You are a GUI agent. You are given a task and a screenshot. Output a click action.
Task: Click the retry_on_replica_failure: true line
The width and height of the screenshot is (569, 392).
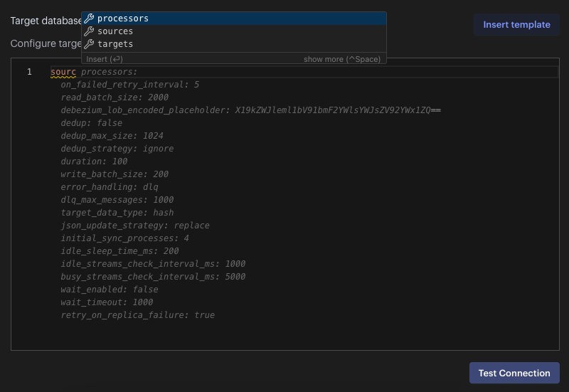coord(137,315)
